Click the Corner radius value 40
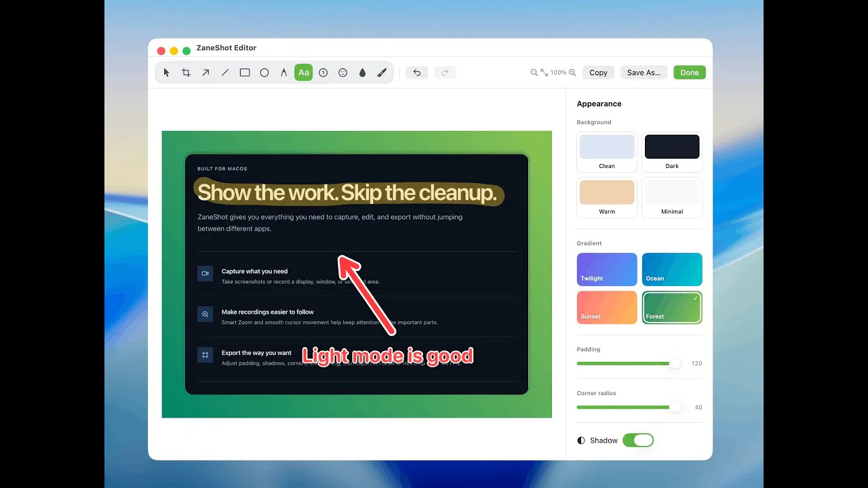This screenshot has height=488, width=868. click(698, 408)
